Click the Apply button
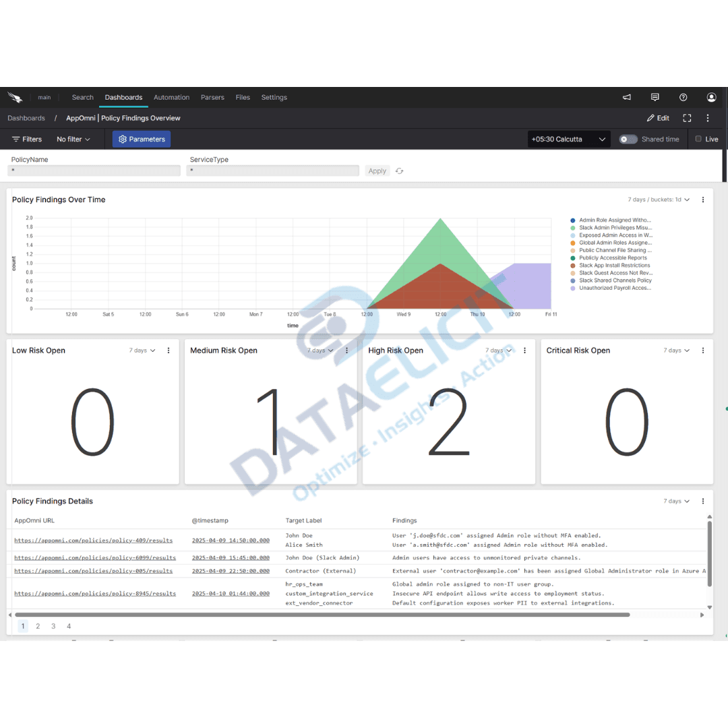Image resolution: width=728 pixels, height=728 pixels. (x=377, y=171)
